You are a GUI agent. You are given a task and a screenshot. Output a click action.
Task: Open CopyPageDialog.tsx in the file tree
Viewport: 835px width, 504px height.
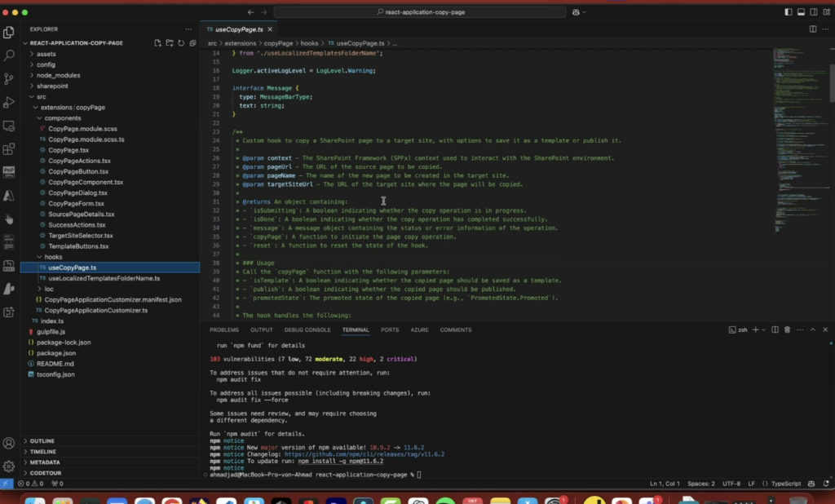[x=77, y=192]
